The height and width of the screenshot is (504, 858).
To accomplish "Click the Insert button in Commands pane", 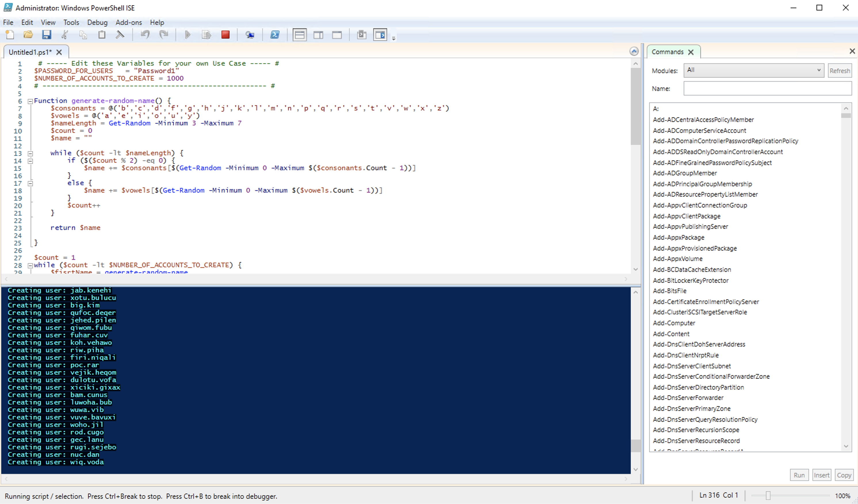I will [821, 475].
